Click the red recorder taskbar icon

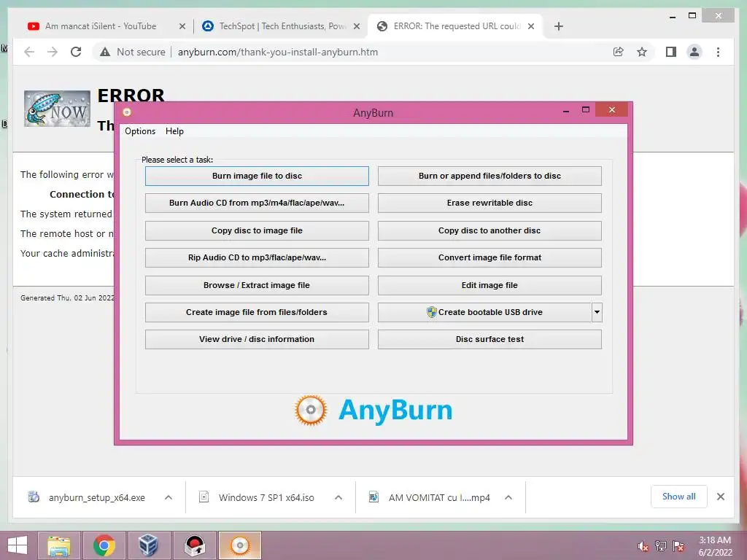194,545
